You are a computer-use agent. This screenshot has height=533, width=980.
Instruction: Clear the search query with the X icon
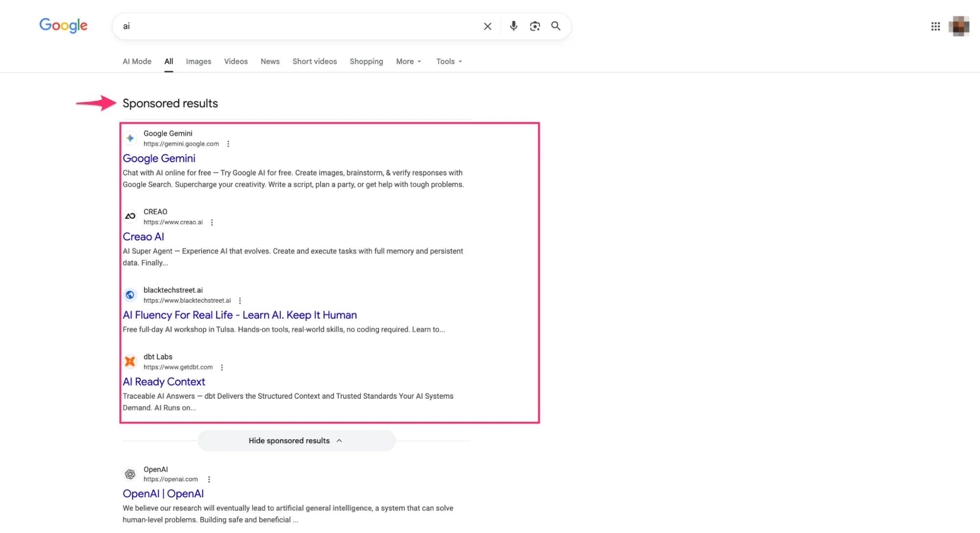point(487,26)
